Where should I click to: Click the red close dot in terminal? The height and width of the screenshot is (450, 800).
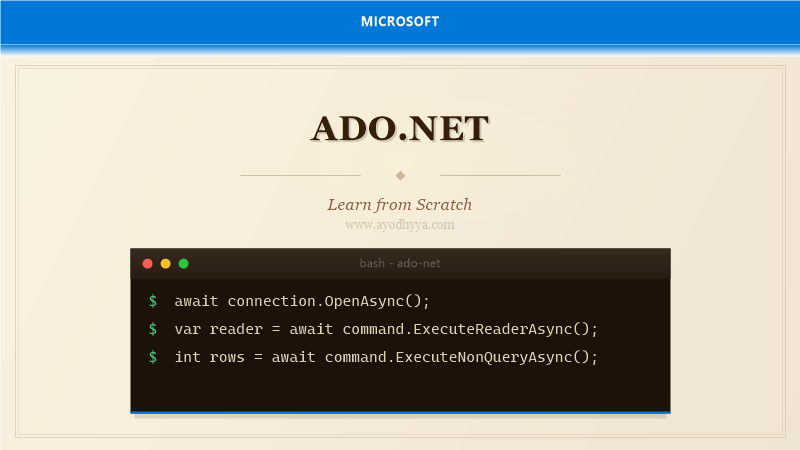[x=147, y=264]
